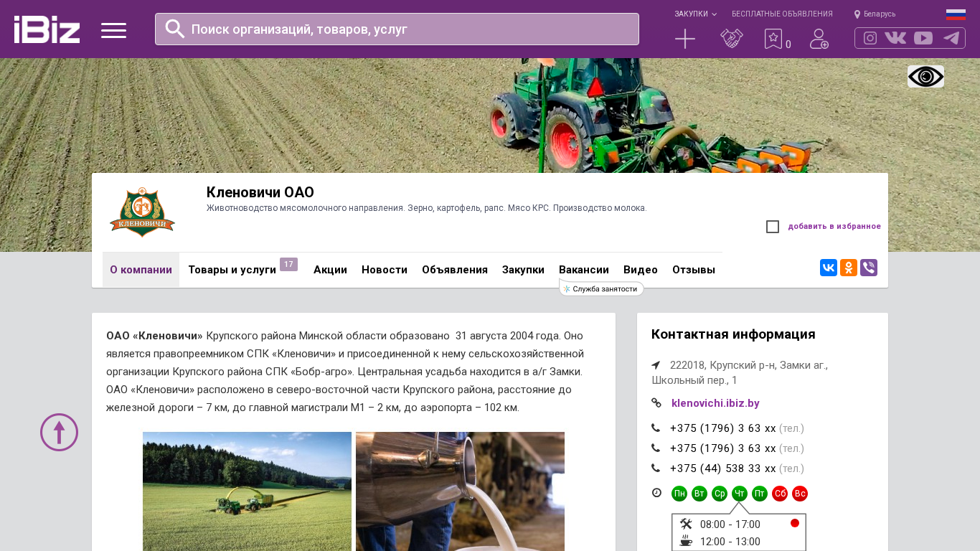Click the Беларусь location pin icon
This screenshot has width=980, height=551.
[x=857, y=14]
